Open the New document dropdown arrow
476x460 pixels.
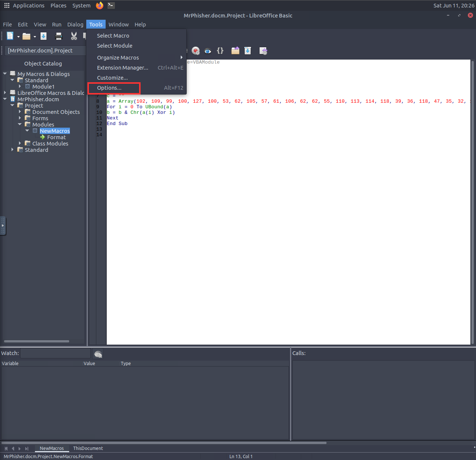[18, 36]
